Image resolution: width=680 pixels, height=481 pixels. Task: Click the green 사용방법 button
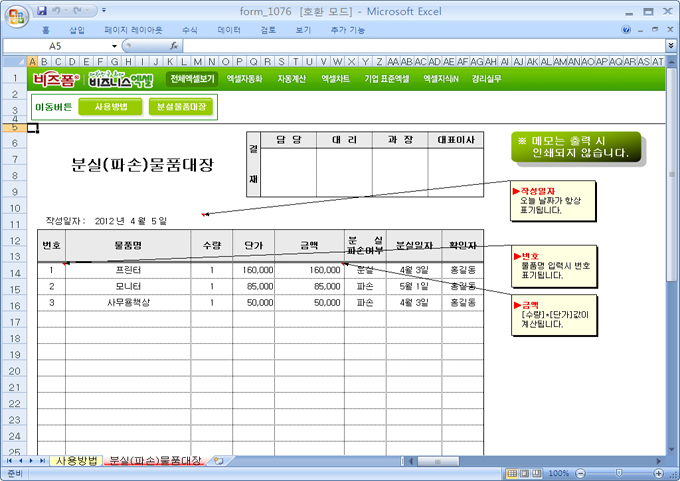click(110, 105)
